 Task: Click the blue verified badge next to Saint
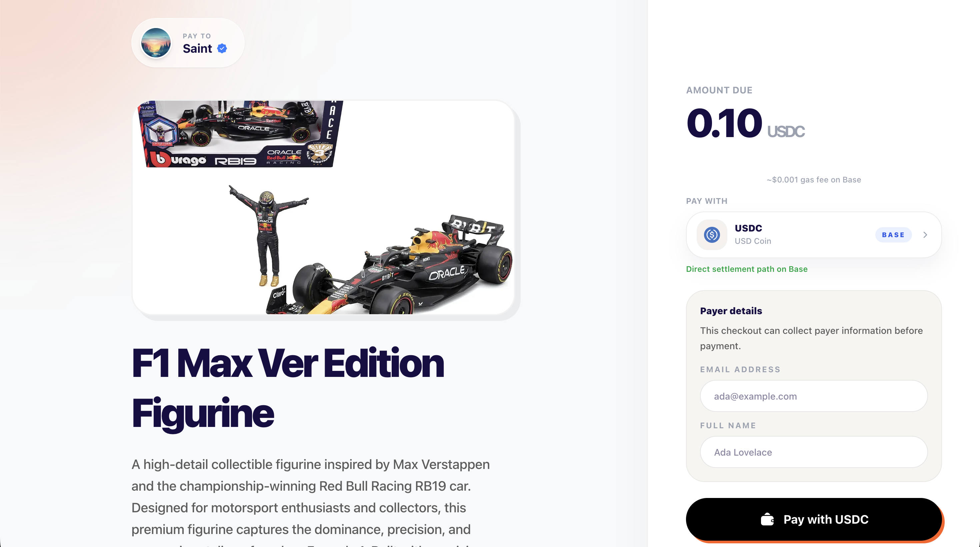(x=222, y=48)
